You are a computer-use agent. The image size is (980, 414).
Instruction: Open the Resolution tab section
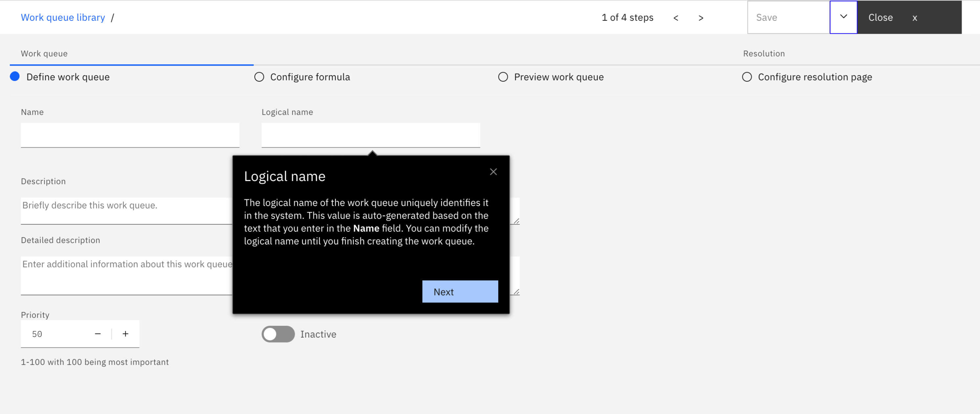click(x=763, y=53)
